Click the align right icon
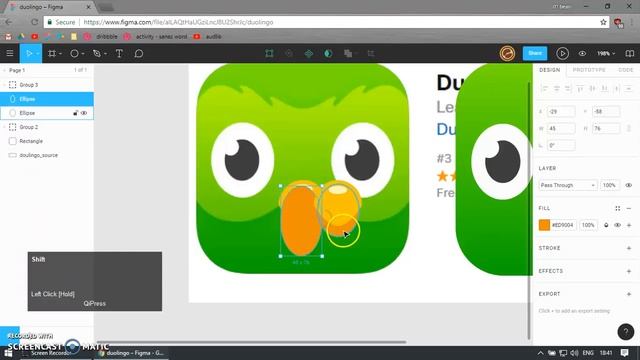The height and width of the screenshot is (360, 640). (568, 88)
